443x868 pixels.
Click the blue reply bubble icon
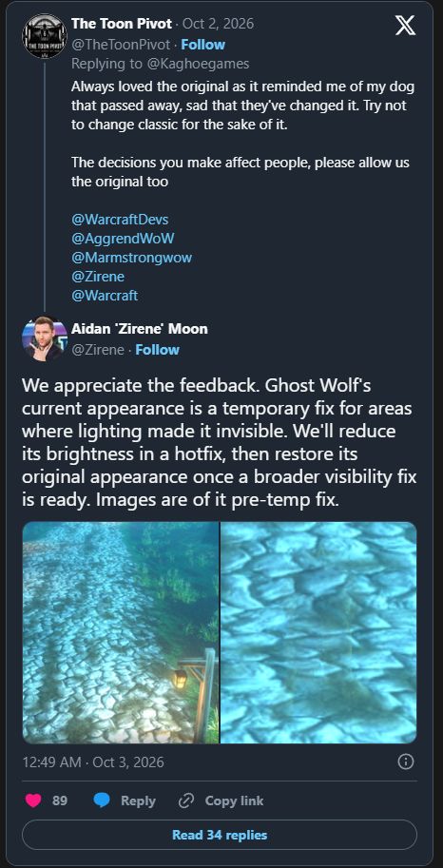tap(102, 800)
